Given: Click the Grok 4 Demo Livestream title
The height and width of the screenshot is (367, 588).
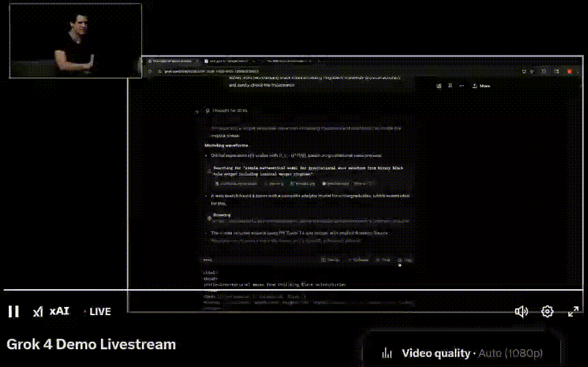Looking at the screenshot, I should [91, 344].
